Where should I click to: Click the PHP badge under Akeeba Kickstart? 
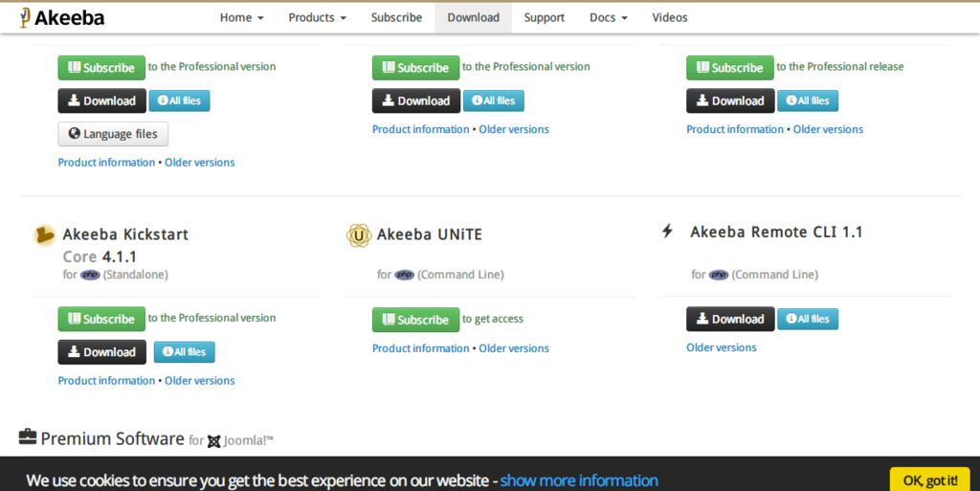click(x=90, y=275)
